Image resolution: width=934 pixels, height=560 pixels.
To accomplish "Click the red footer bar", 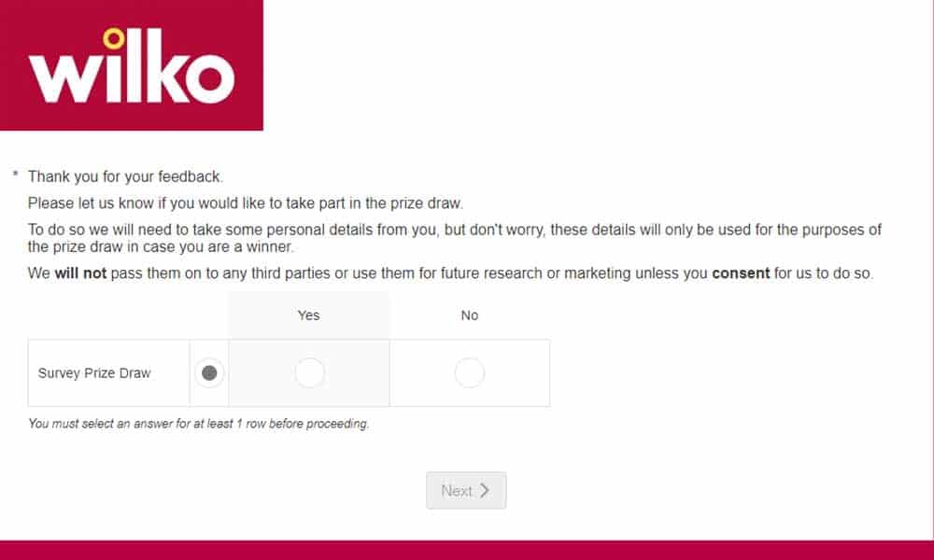I will coord(467,551).
